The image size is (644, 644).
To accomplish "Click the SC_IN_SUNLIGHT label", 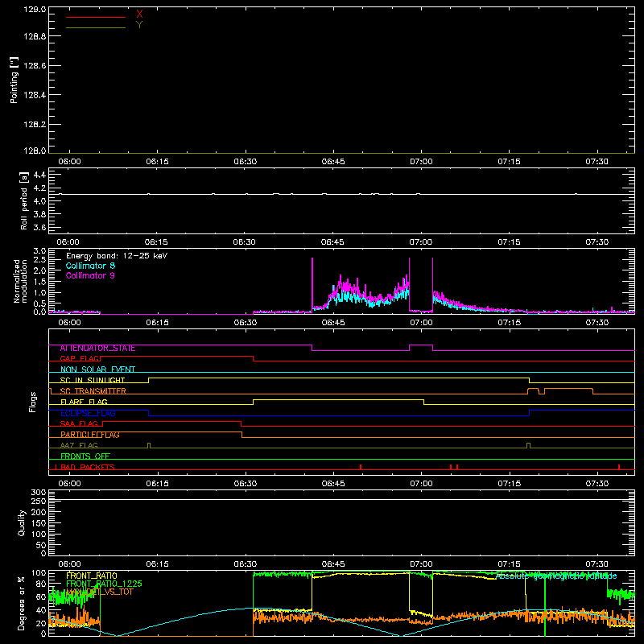I will [x=93, y=380].
